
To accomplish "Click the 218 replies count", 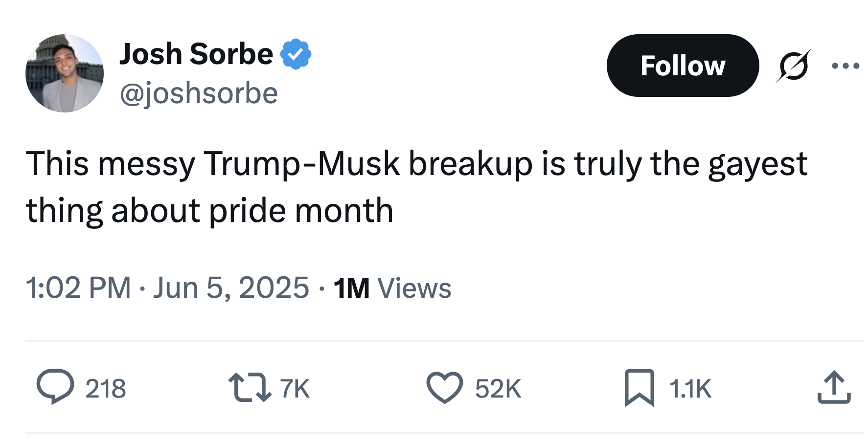I will click(x=106, y=389).
